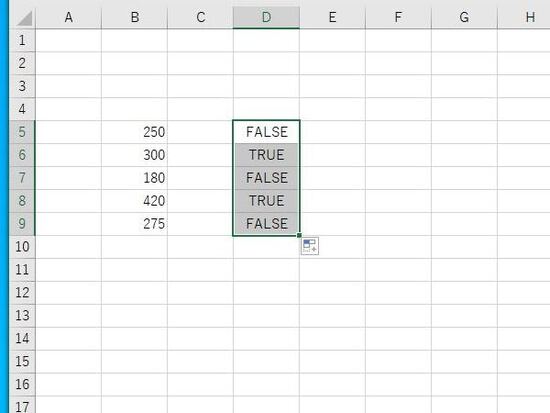Viewport: 550px width, 413px height.
Task: Open the Auto Fill Options icon
Action: coord(310,246)
